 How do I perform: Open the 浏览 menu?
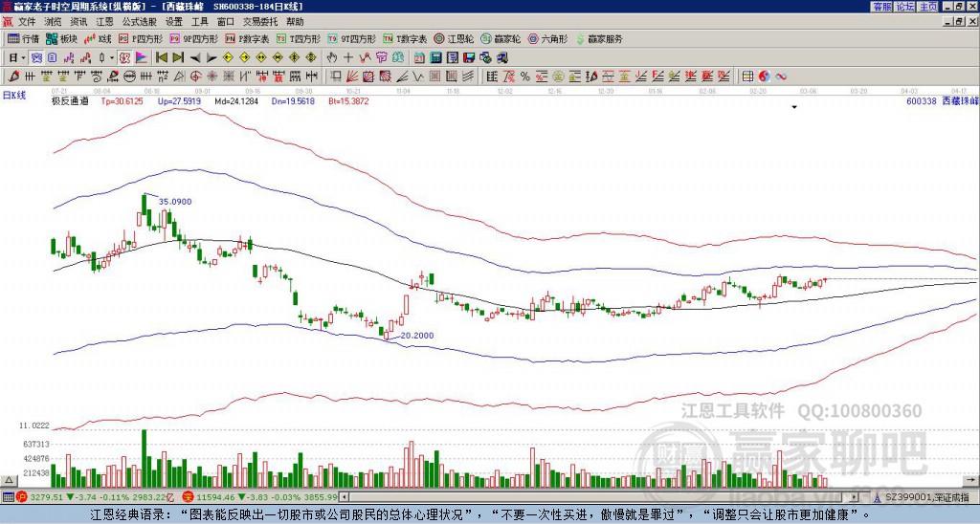click(x=54, y=22)
